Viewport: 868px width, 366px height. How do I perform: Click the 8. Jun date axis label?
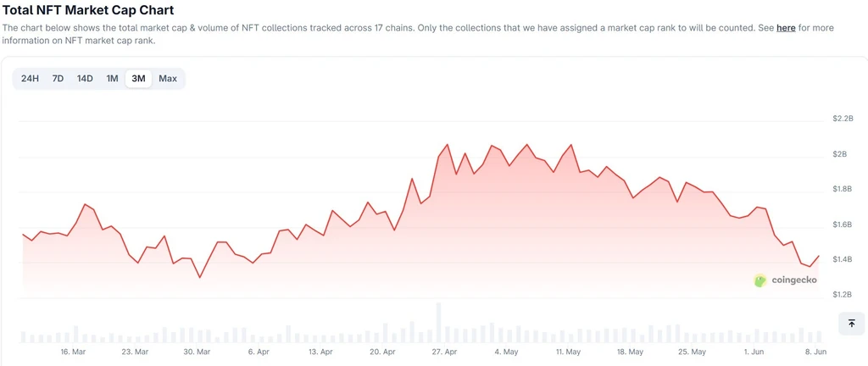pos(816,352)
